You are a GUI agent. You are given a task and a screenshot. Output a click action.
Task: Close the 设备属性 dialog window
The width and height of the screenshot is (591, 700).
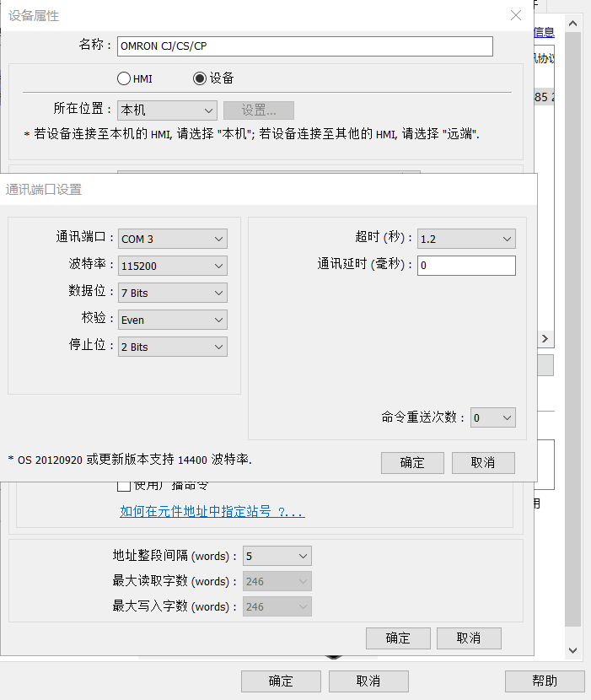click(x=516, y=15)
